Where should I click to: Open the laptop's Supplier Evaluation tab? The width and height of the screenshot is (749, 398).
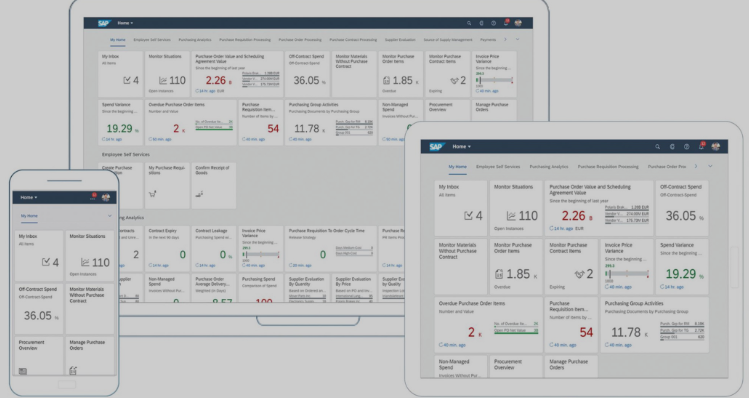(400, 40)
